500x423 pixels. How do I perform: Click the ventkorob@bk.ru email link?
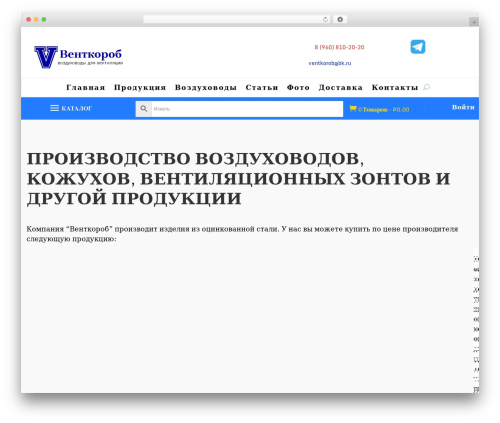coord(330,63)
